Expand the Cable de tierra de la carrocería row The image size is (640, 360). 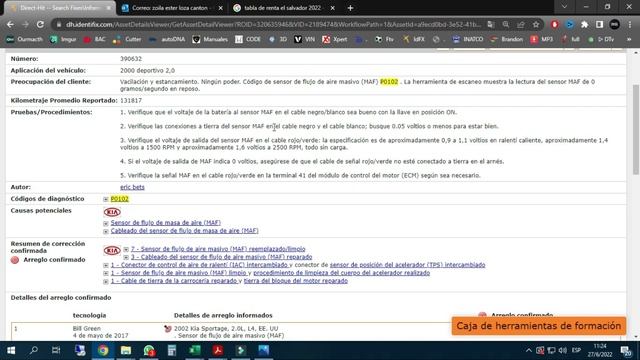coord(106,282)
